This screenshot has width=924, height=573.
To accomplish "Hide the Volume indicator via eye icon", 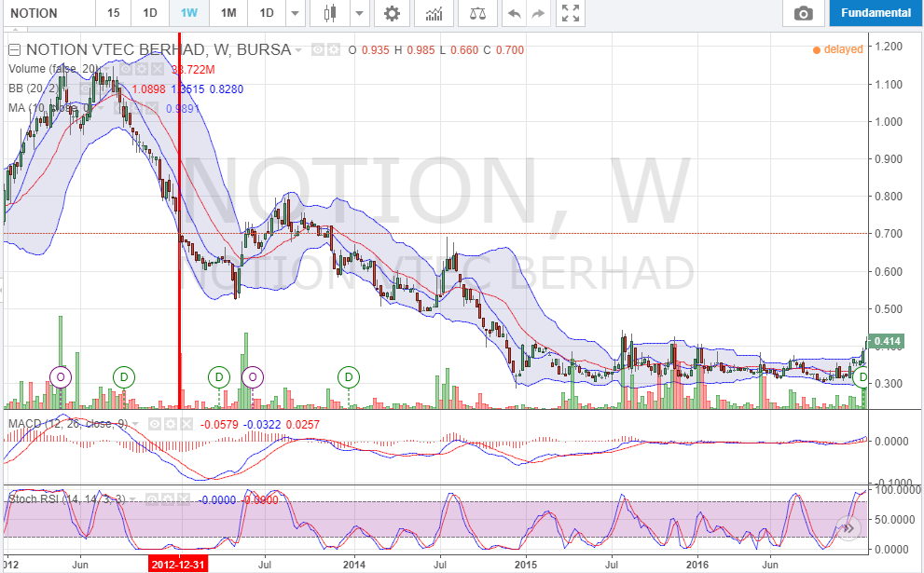I will [x=126, y=69].
